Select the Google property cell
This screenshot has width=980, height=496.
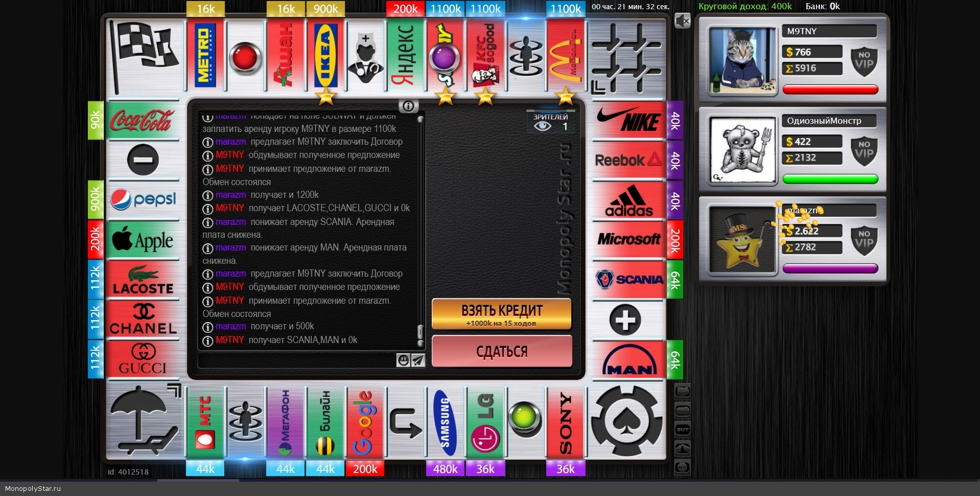tap(365, 423)
